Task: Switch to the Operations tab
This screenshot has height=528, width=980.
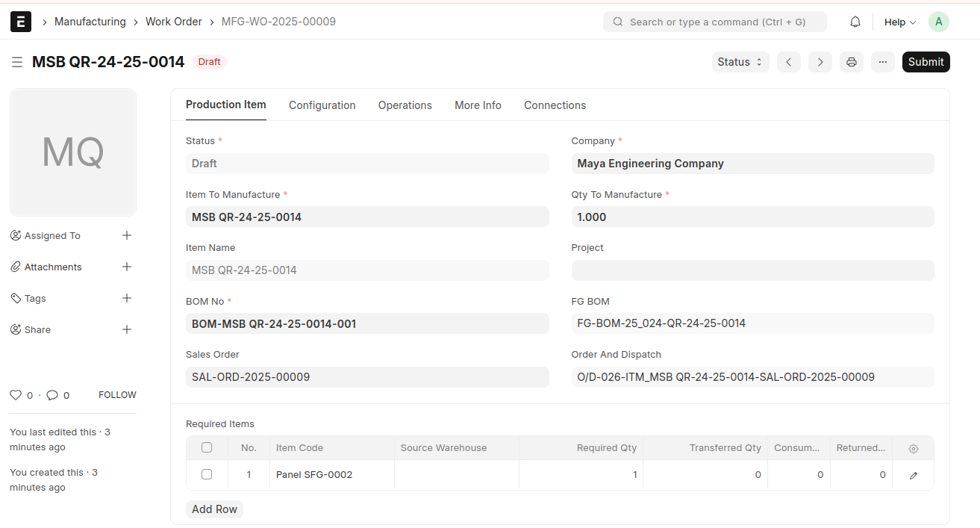Action: point(405,105)
